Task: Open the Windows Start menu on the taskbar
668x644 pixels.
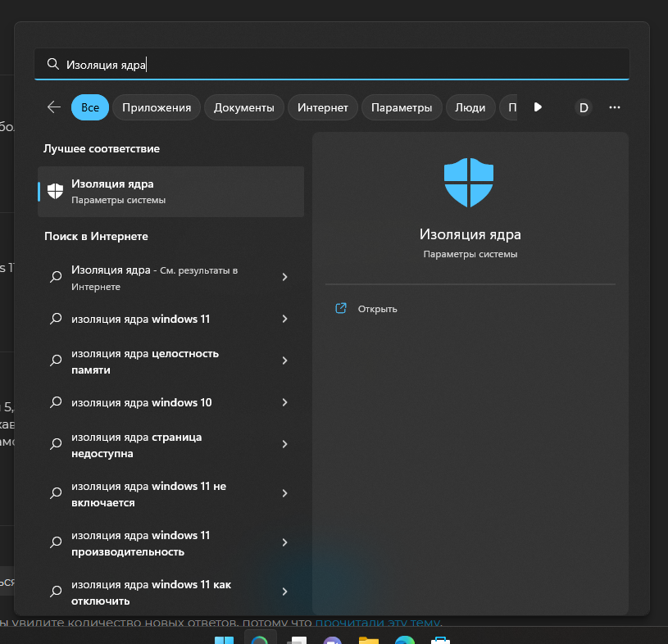Action: click(224, 640)
